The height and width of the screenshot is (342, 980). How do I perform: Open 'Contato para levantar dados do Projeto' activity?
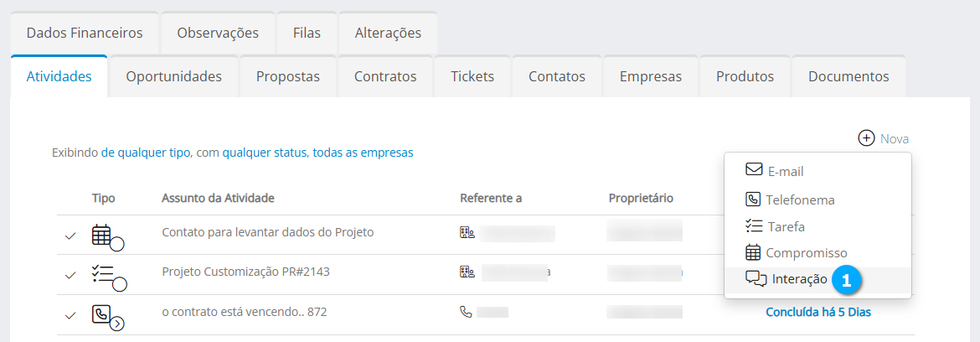tap(267, 232)
